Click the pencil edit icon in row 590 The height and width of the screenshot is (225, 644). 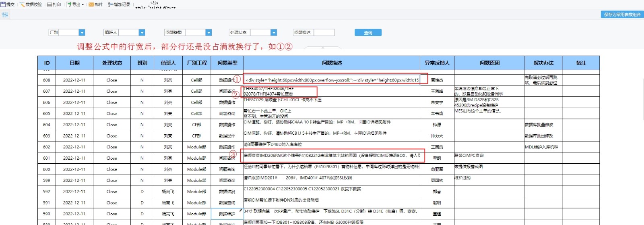point(240,210)
